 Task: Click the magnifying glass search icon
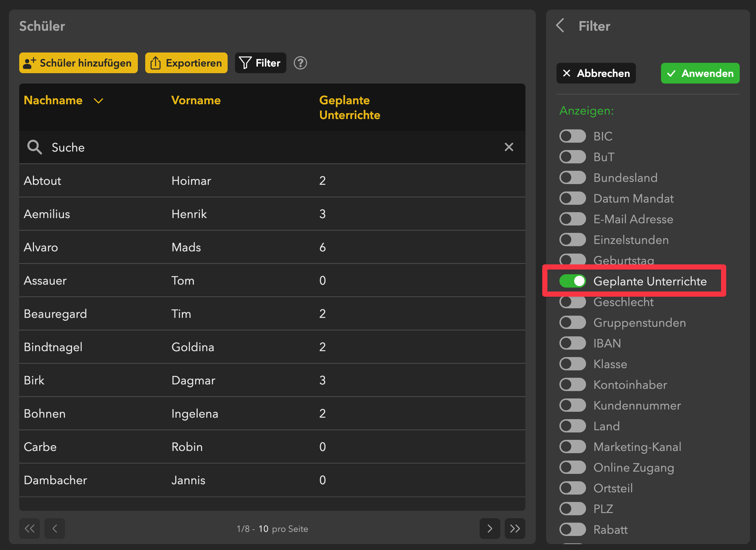tap(34, 147)
